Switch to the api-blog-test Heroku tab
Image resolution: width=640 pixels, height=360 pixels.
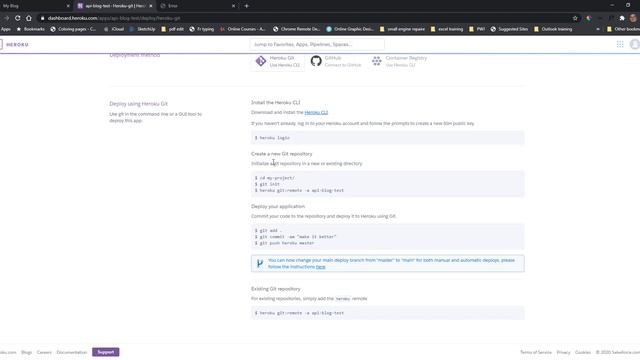click(115, 6)
